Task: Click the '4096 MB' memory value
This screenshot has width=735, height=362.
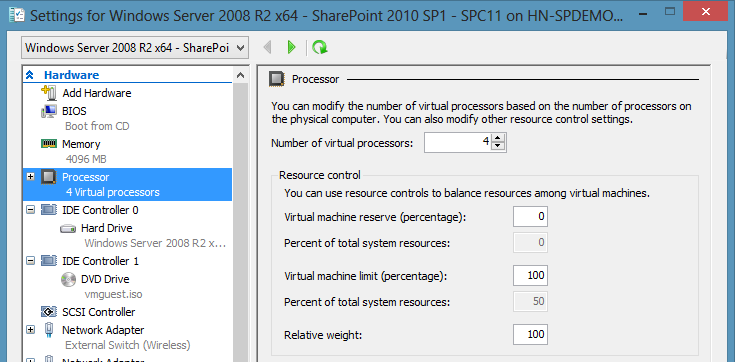Action: [86, 159]
